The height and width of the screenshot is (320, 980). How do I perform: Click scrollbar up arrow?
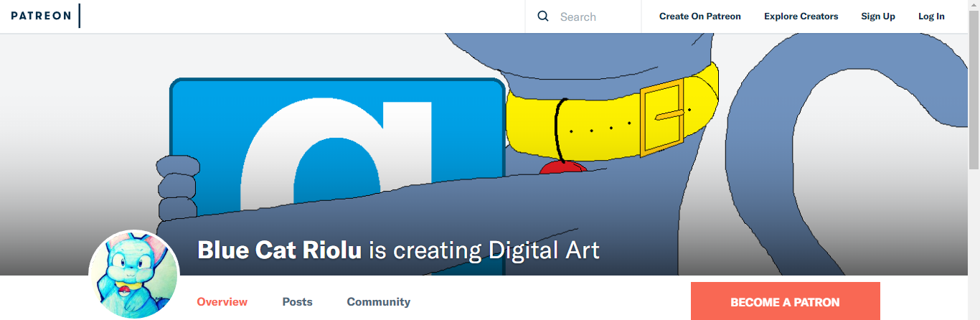(974, 6)
